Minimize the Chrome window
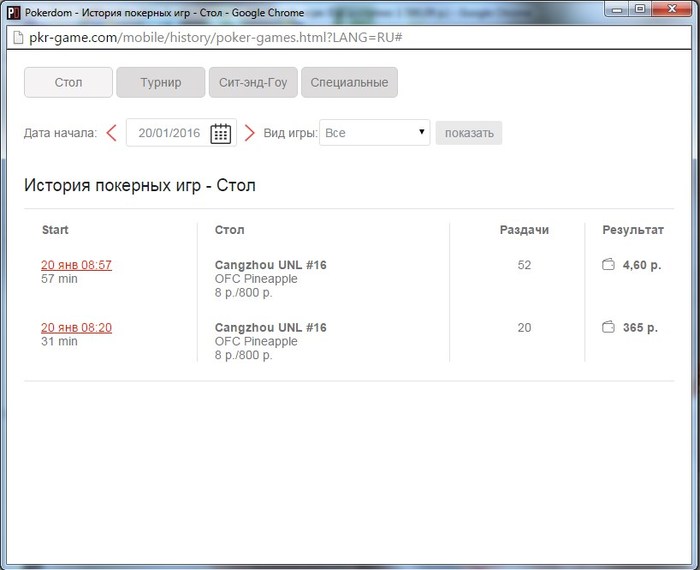Image resolution: width=700 pixels, height=570 pixels. 617,9
